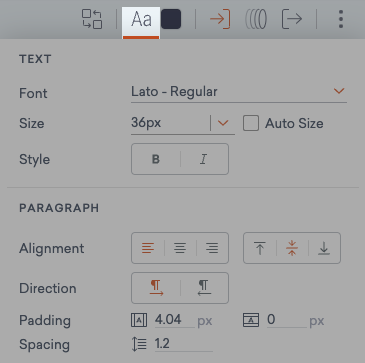Open the emphasis animation rings icon

(x=256, y=19)
